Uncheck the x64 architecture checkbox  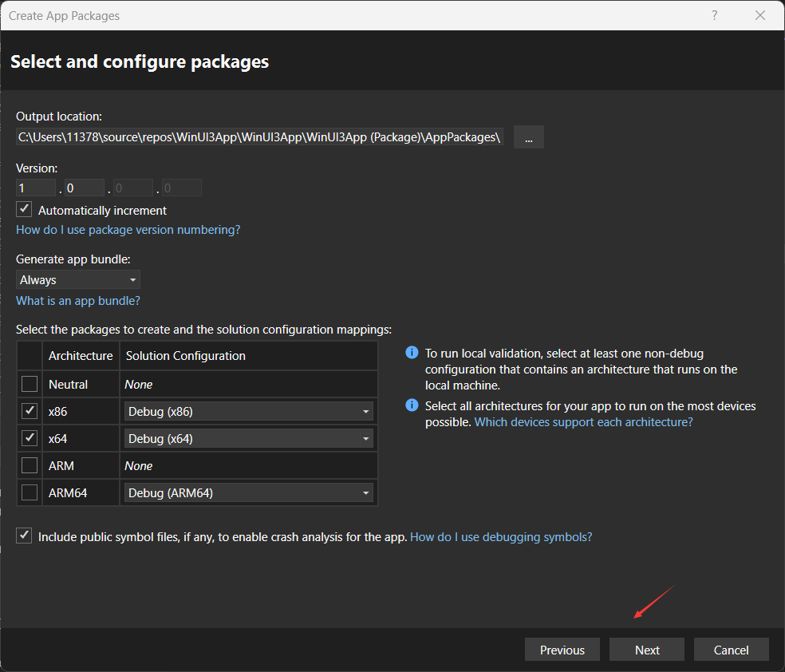(x=30, y=438)
